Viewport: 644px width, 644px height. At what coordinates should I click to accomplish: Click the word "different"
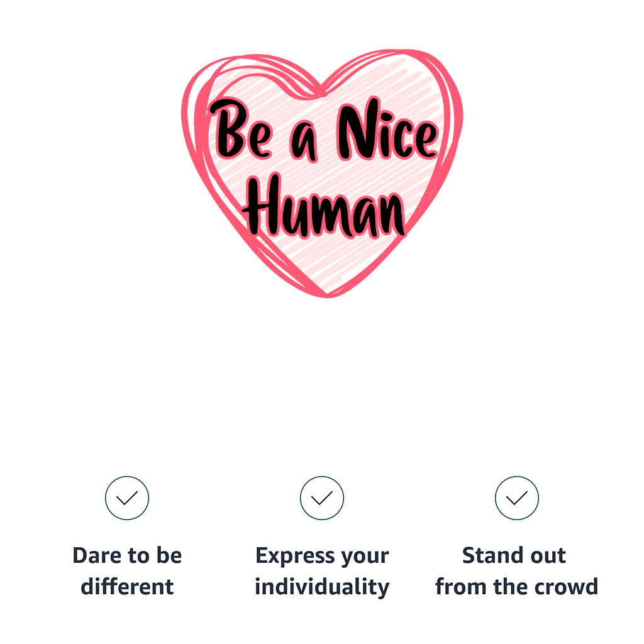pyautogui.click(x=127, y=587)
